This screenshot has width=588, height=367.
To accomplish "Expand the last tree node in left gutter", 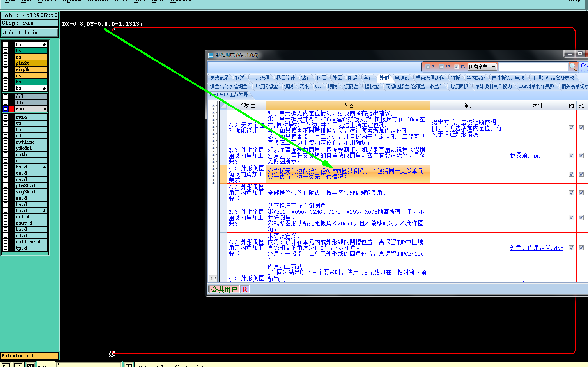I will 213,183.
